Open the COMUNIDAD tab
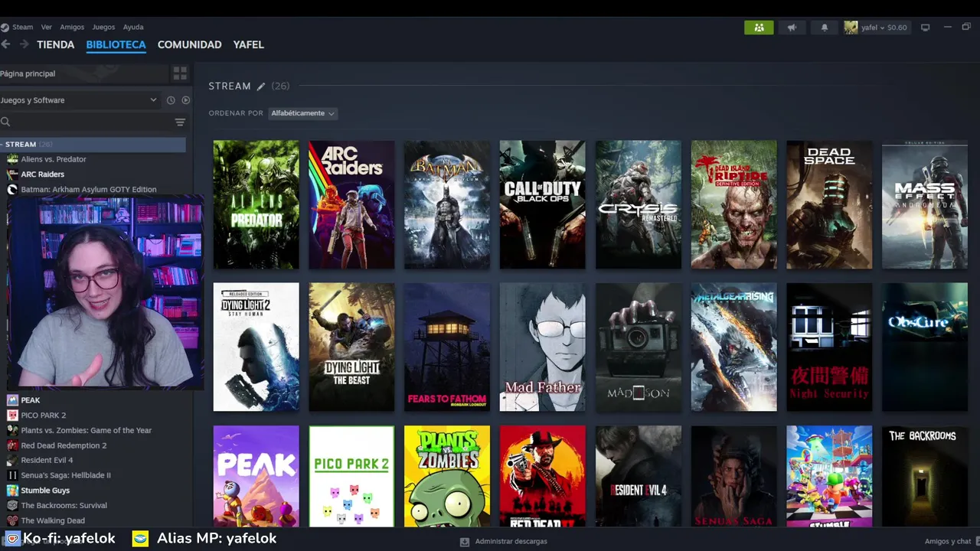 pyautogui.click(x=189, y=44)
